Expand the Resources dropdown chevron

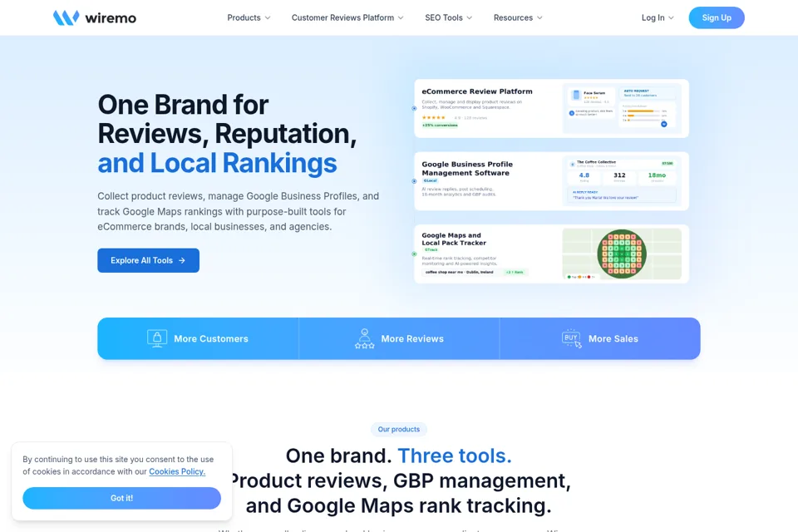(539, 17)
